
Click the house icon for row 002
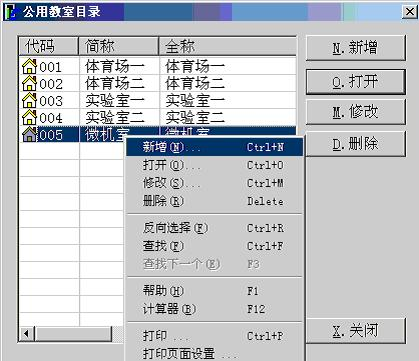[29, 83]
